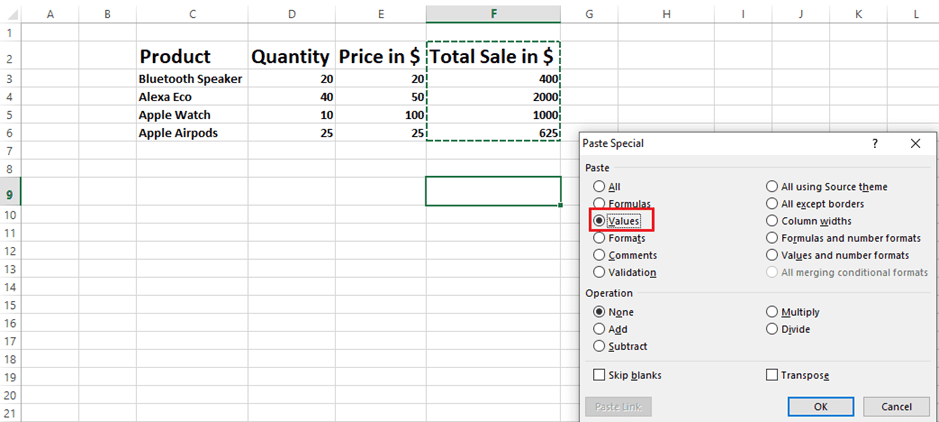Select the All paste option
Viewport: 939px width, 422px height.
[600, 187]
